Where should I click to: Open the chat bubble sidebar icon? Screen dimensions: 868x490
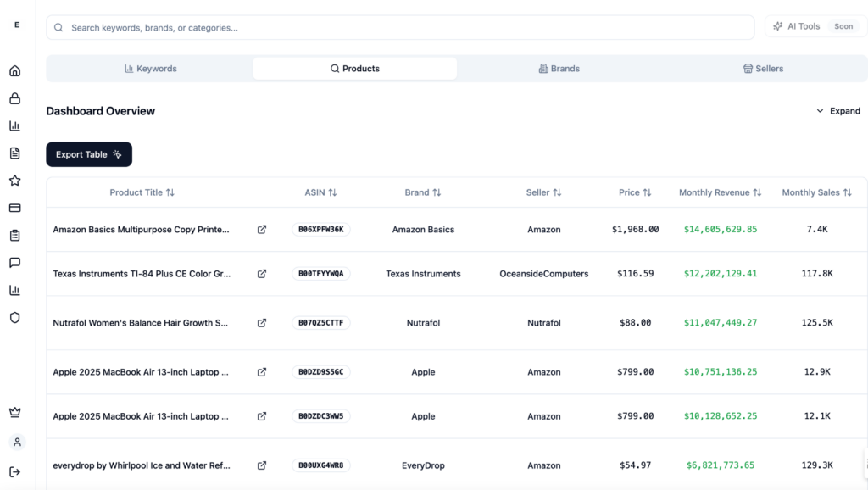point(14,263)
